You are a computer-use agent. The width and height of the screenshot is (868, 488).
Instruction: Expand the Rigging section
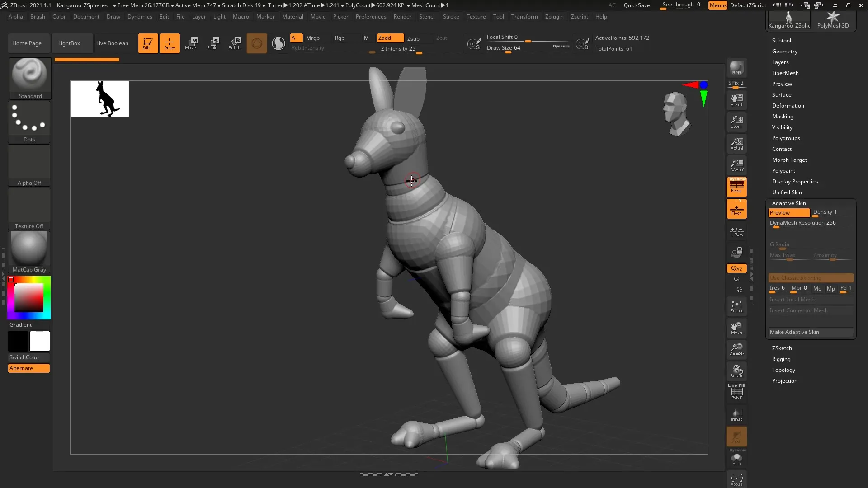781,359
